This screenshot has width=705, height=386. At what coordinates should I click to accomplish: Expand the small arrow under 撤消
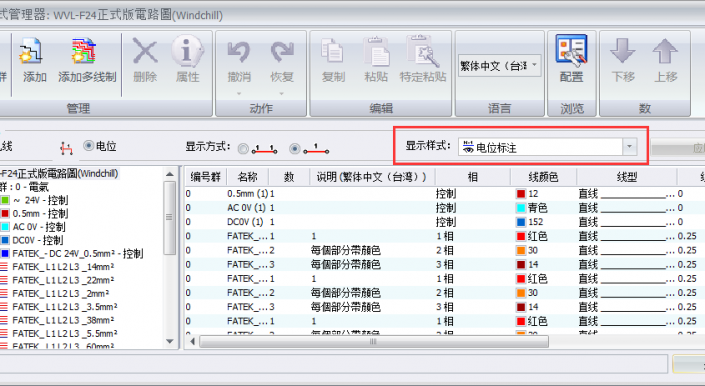239,94
